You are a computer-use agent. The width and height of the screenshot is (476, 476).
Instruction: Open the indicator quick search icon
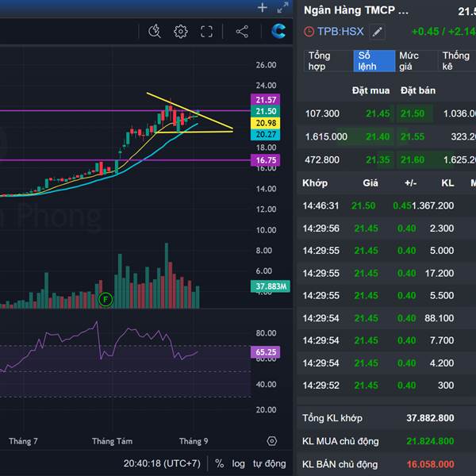coord(154,31)
